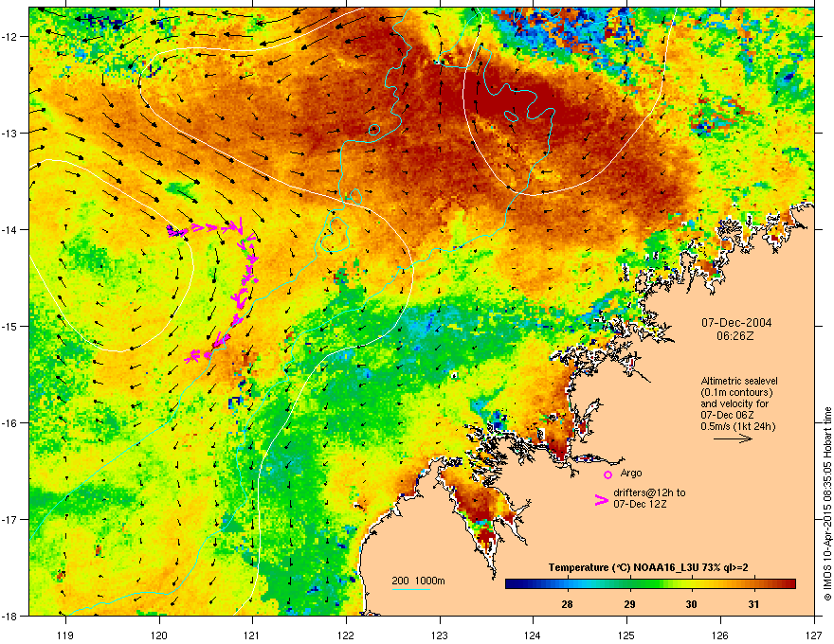Click the '30' colorbar tick label

tap(691, 604)
